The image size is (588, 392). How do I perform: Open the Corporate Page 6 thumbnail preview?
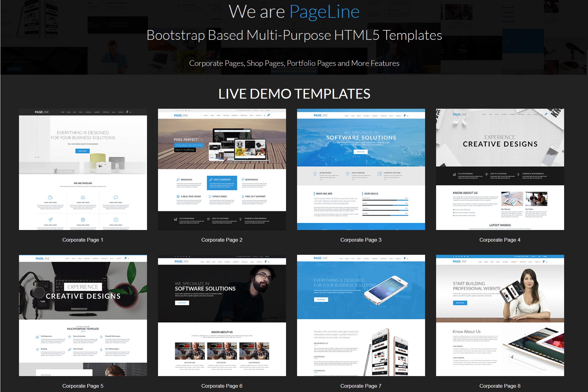222,315
